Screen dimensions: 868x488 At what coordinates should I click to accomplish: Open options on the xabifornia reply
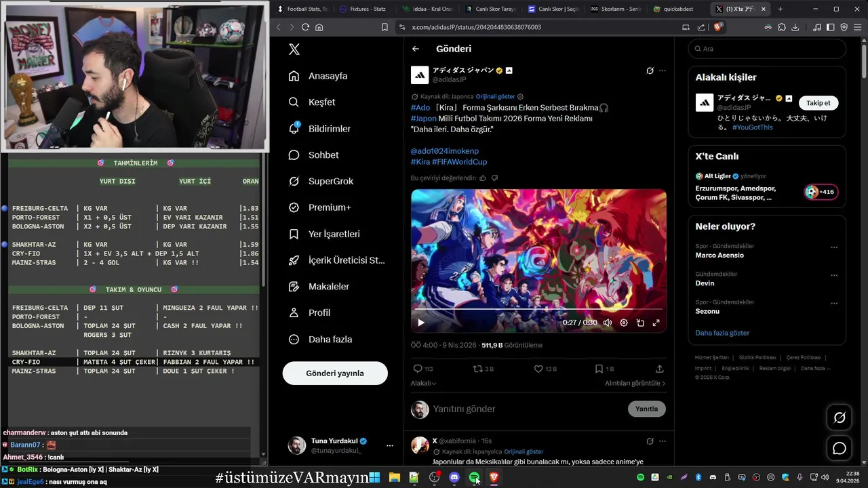(x=663, y=441)
